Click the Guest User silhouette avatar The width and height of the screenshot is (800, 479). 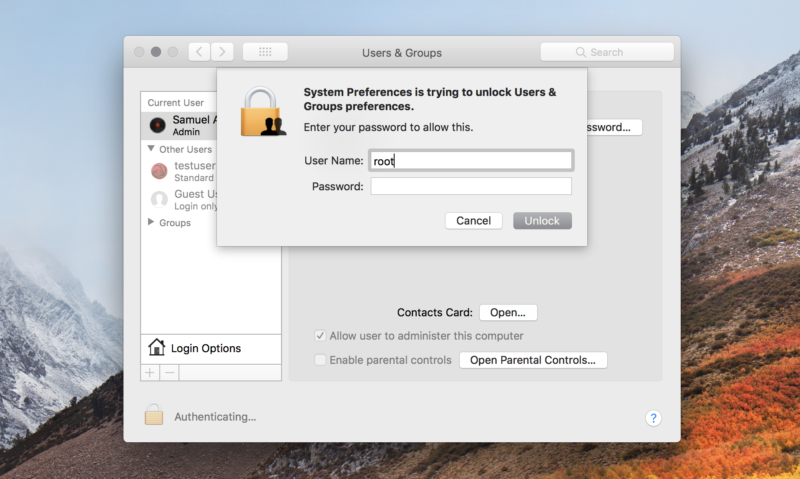click(159, 199)
